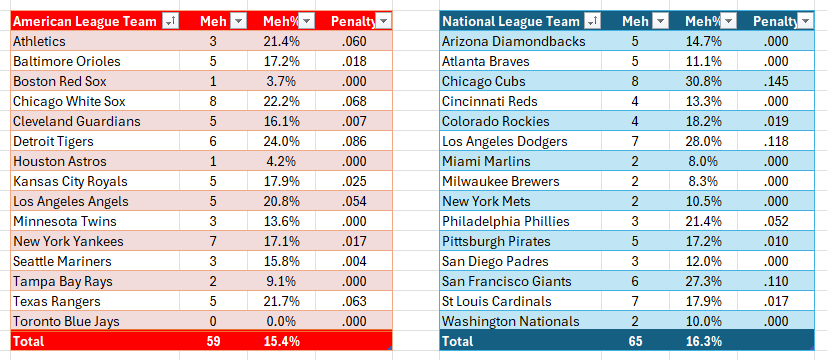
Task: Click the Toronto Blue Jays cell
Action: (x=95, y=322)
